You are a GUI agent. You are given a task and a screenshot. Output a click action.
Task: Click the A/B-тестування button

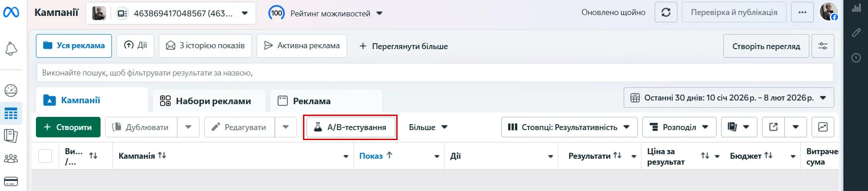(x=350, y=127)
